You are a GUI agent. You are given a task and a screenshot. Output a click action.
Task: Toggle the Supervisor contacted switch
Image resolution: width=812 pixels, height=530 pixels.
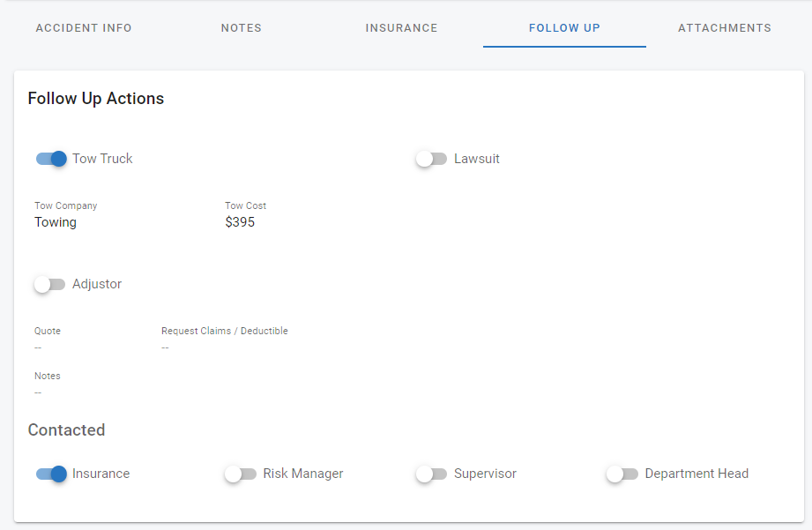431,474
